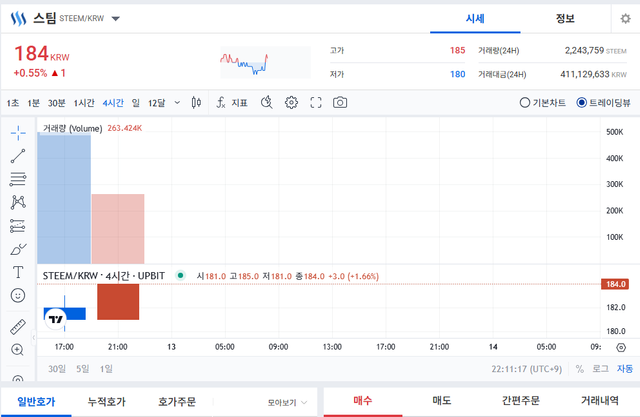The height and width of the screenshot is (417, 640).
Task: Open the STEEM/KRW market selector dropdown
Action: click(116, 18)
